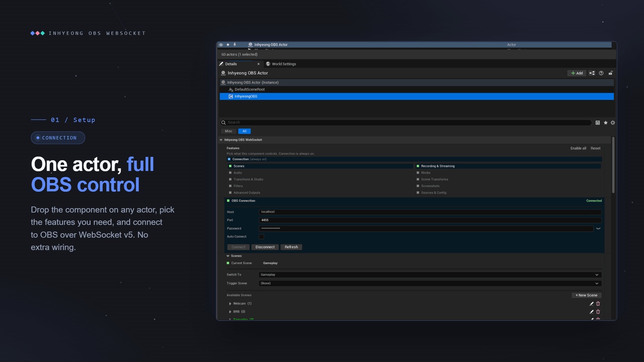The width and height of the screenshot is (644, 362).
Task: Toggle visibility eye for Inhyeong OBS Actor row
Action: 221,45
